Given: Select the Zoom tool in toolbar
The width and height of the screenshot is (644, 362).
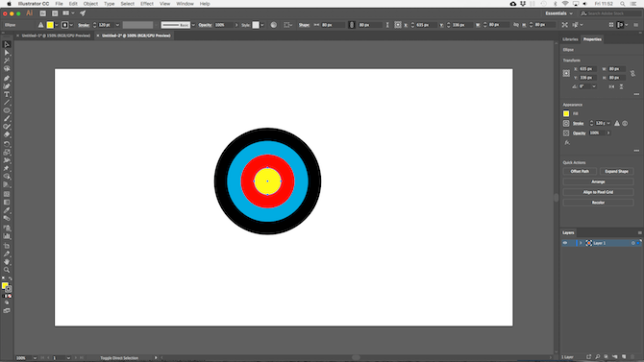Looking at the screenshot, I should [7, 270].
